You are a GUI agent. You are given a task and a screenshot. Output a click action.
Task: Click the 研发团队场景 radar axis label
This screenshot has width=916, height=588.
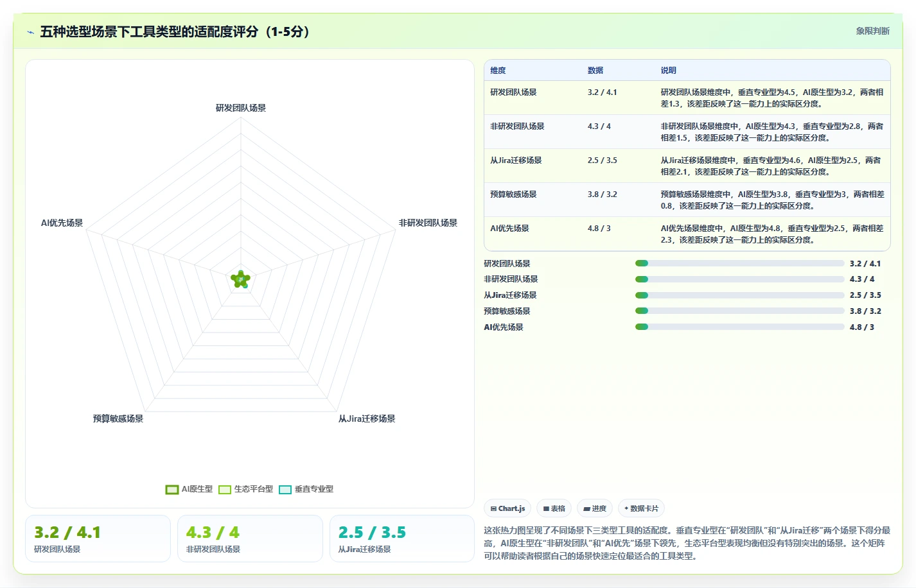tap(241, 108)
